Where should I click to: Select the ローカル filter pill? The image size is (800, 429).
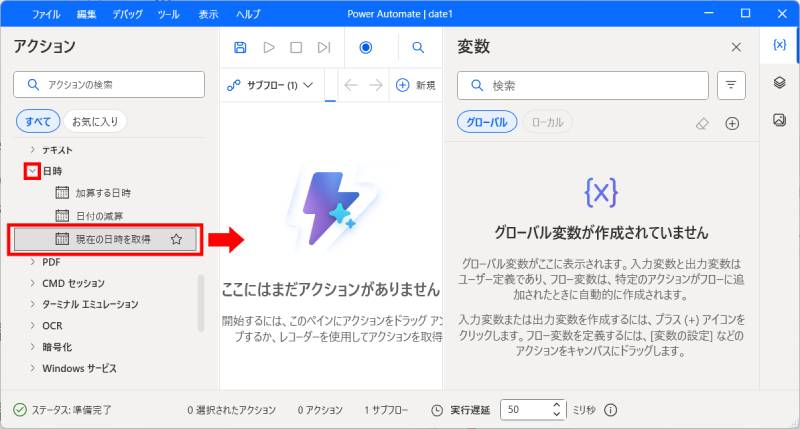[547, 122]
